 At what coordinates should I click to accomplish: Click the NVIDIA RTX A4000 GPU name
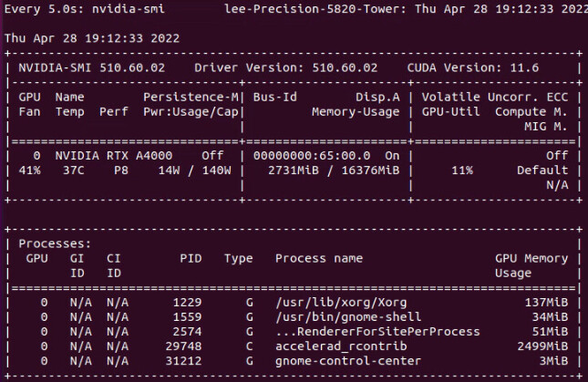coord(114,156)
